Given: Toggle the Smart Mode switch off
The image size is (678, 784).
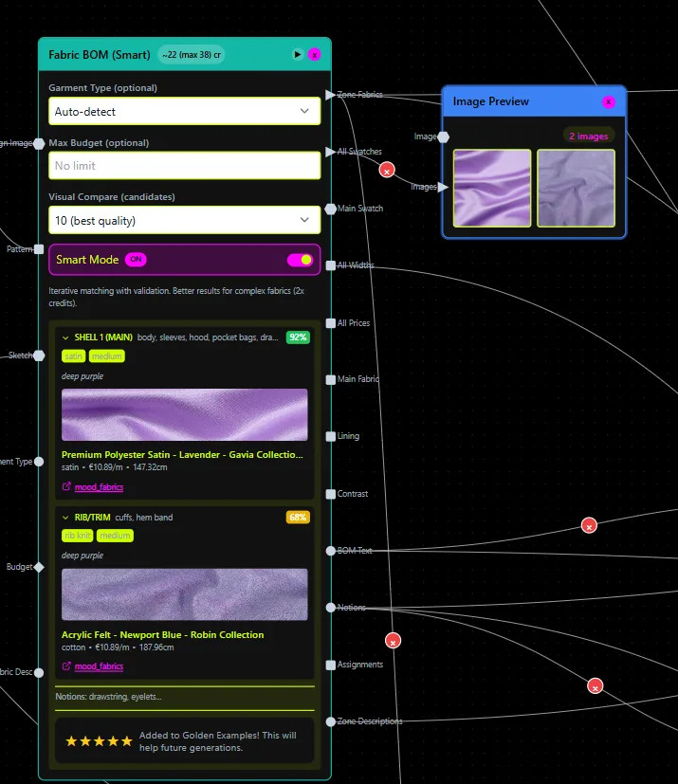Looking at the screenshot, I should tap(300, 260).
